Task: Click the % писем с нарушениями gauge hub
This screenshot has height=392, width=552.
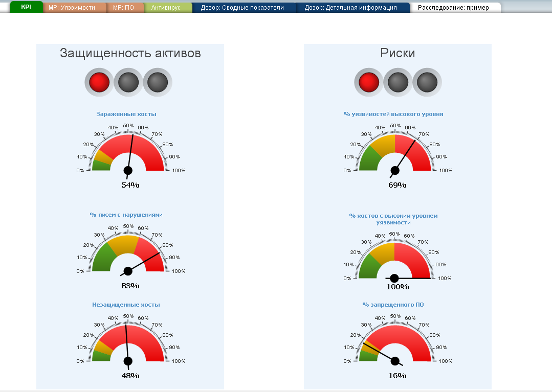Action: 128,271
